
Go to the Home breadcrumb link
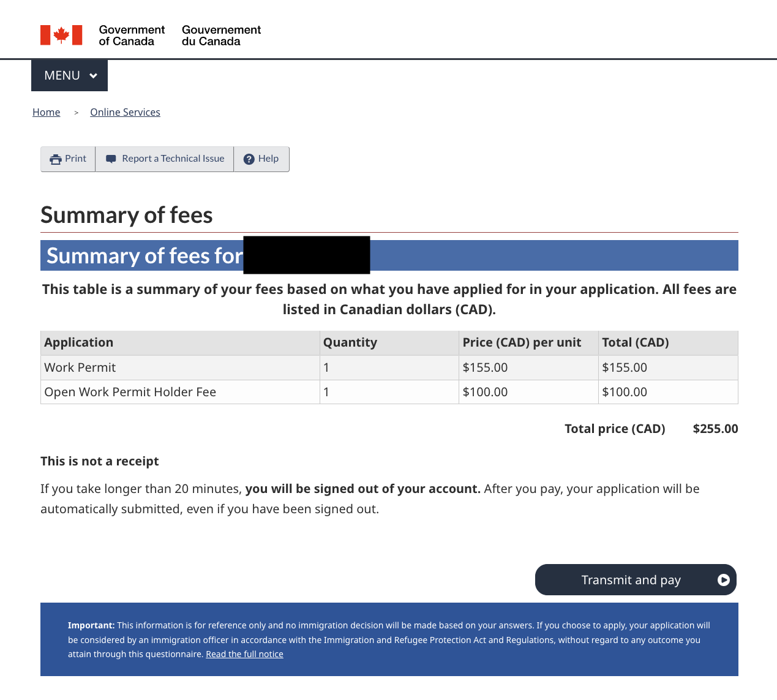pos(47,112)
